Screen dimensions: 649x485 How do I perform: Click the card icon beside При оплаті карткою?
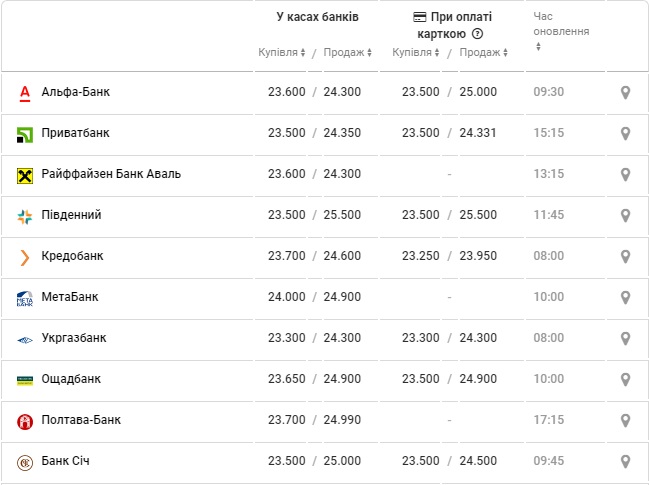pos(420,17)
